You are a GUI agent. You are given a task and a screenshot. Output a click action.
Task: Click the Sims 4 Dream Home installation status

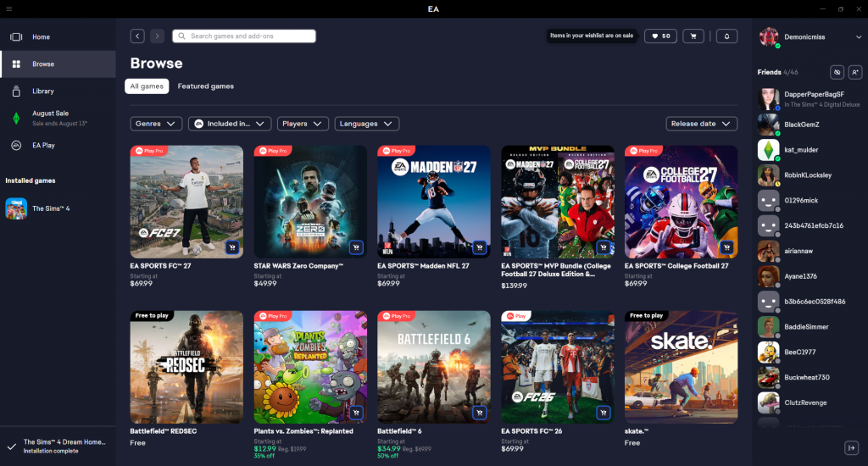[58, 446]
